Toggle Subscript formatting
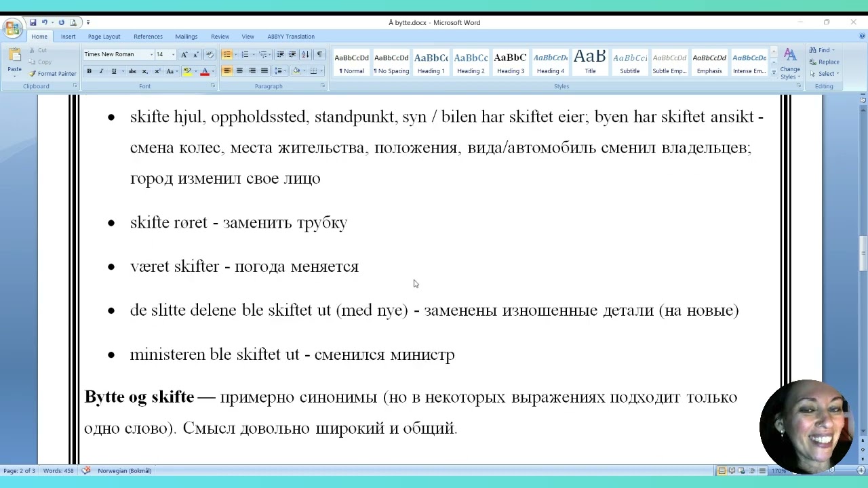868x488 pixels. (x=144, y=71)
